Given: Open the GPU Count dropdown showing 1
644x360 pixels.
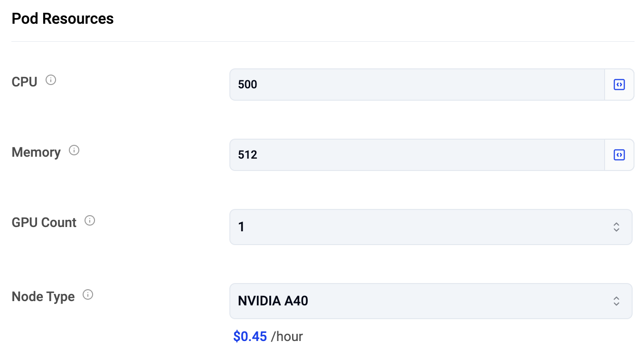Looking at the screenshot, I should pyautogui.click(x=431, y=227).
